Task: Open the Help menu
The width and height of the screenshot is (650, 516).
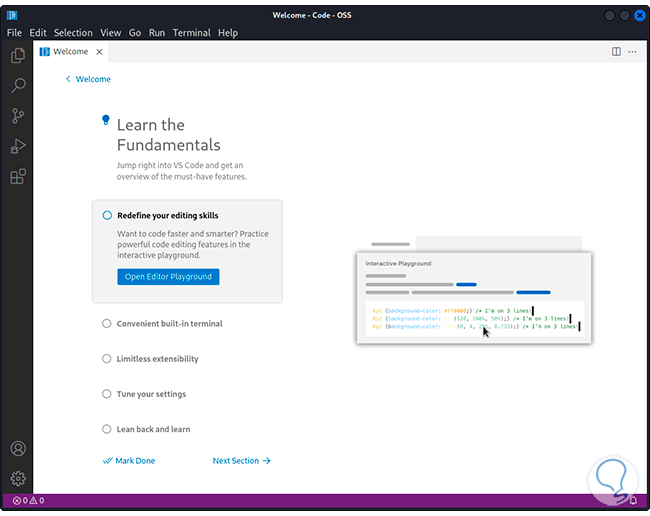Action: coord(228,33)
